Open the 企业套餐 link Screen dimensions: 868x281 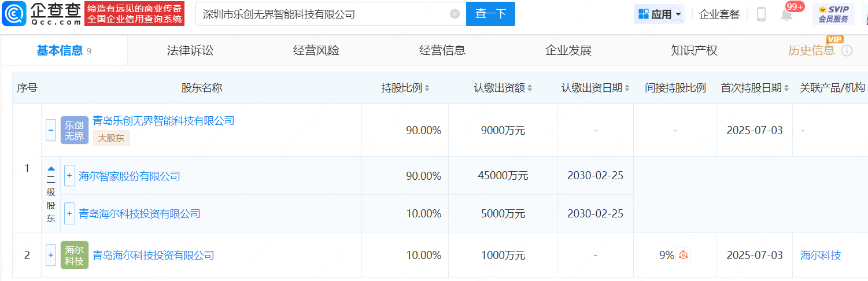(719, 14)
